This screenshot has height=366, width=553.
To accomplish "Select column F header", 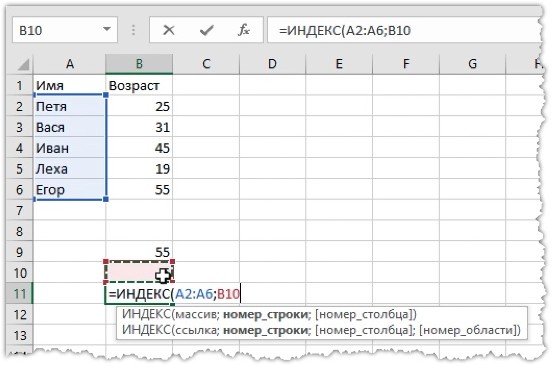I will click(x=406, y=64).
